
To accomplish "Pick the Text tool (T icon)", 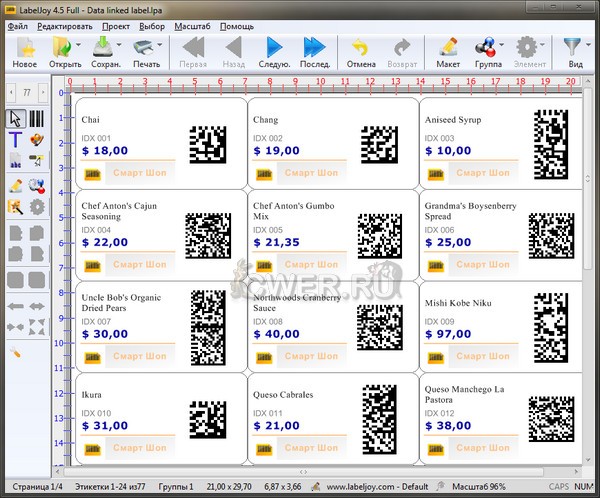I will [x=16, y=140].
